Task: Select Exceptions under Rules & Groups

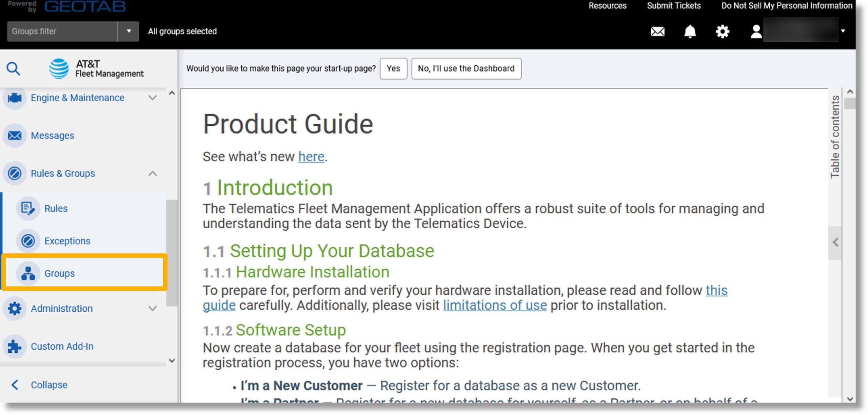Action: point(67,241)
